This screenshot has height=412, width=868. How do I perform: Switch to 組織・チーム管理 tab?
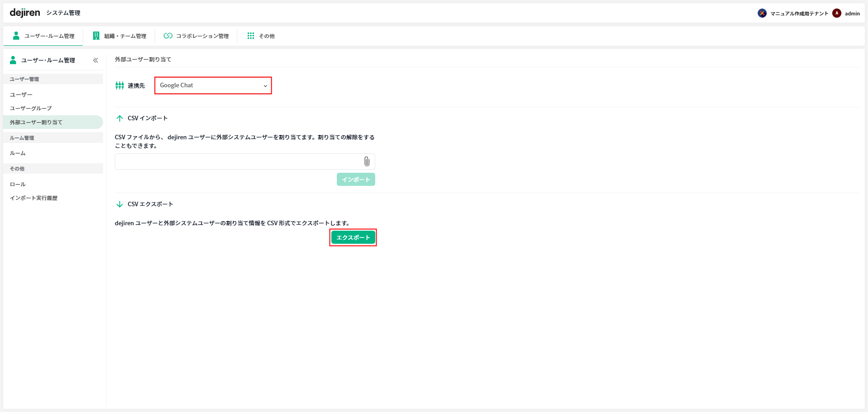(119, 36)
